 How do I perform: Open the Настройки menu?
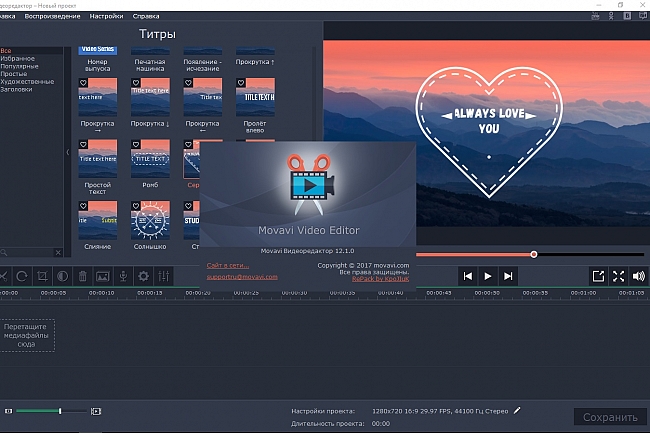coord(107,16)
